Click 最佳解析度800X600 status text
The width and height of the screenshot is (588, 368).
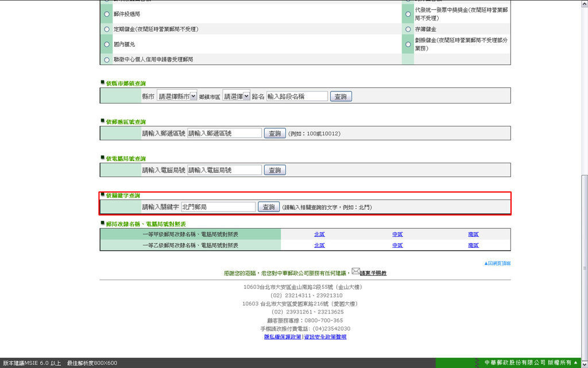[x=92, y=363]
